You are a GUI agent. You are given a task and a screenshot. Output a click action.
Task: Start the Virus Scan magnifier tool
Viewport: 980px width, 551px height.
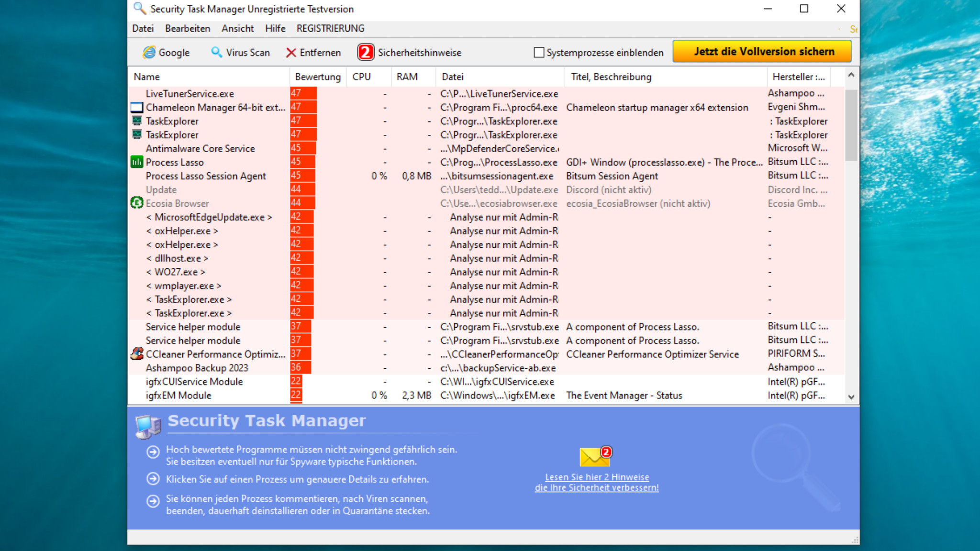click(217, 52)
